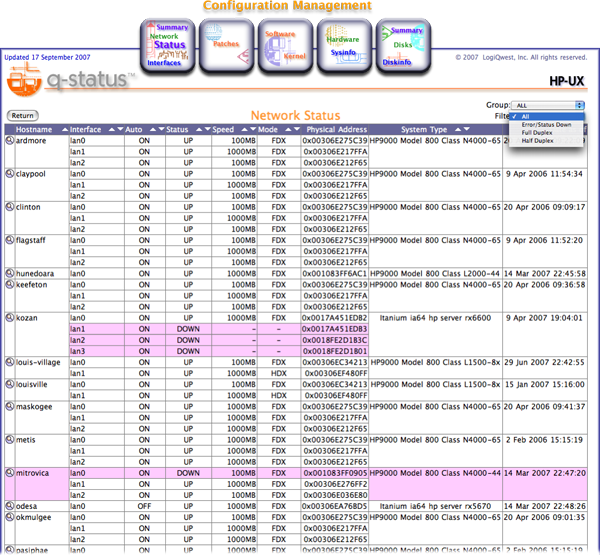
Task: Click the magnifier icon beside odesa
Action: point(10,506)
